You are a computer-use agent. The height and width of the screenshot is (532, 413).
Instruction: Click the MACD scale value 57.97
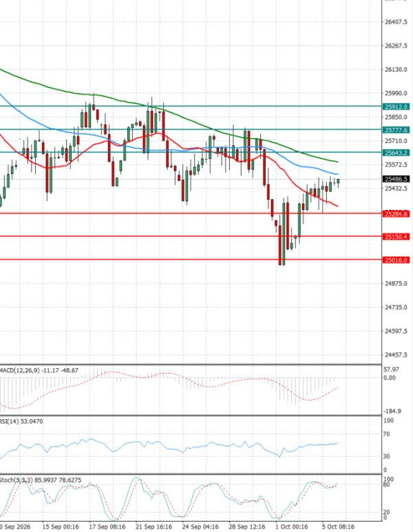[x=391, y=369]
